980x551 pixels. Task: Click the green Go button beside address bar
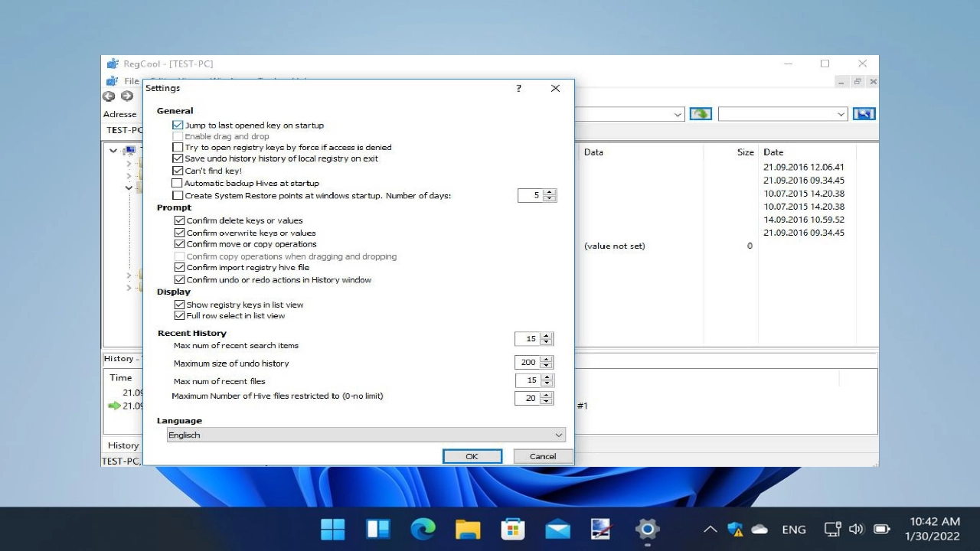(701, 114)
